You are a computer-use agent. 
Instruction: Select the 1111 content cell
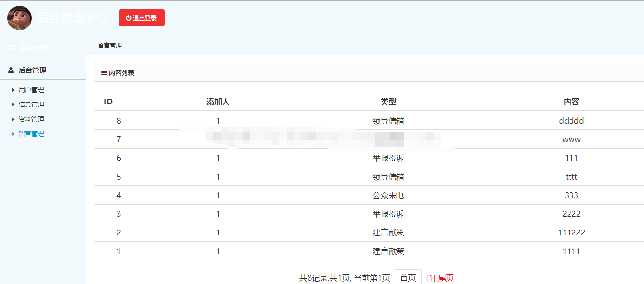[571, 251]
